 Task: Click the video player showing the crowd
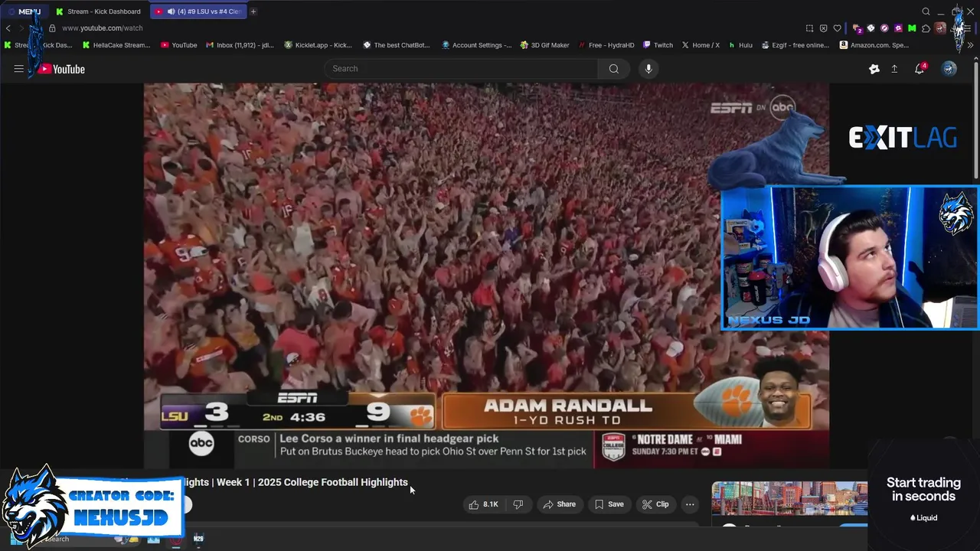pos(486,275)
